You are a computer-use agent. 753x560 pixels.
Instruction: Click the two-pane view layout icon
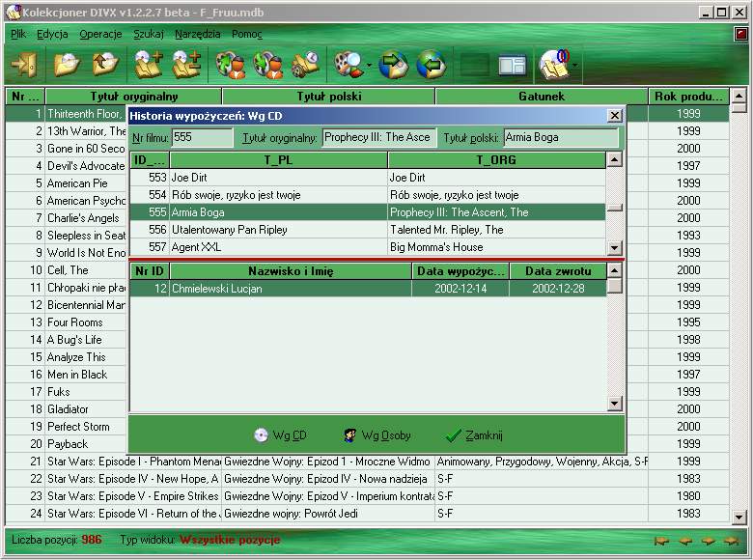[x=512, y=66]
